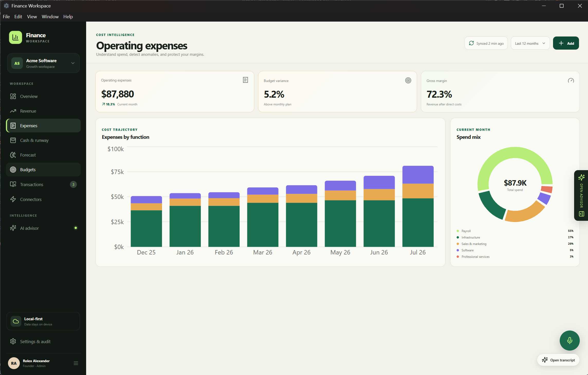Open the hamburger menu beside Rolex Alexander
Screen dimensions: 588x375
pyautogui.click(x=76, y=363)
